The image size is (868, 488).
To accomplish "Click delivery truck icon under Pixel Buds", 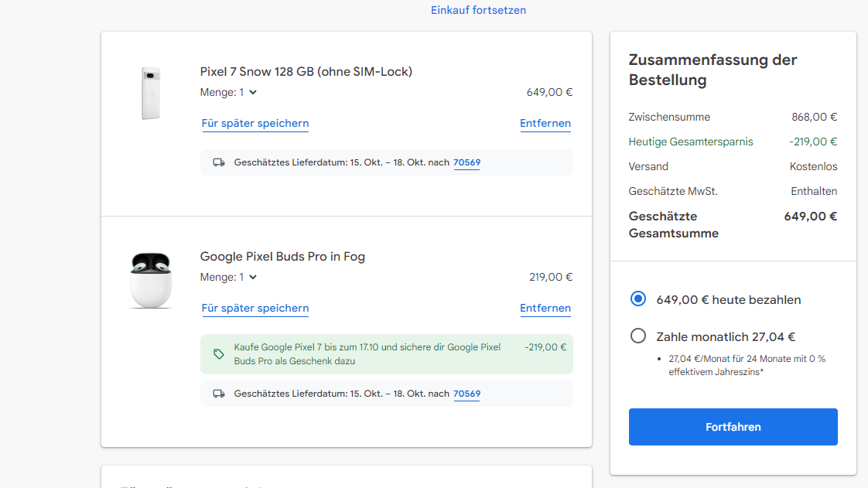I will 219,394.
